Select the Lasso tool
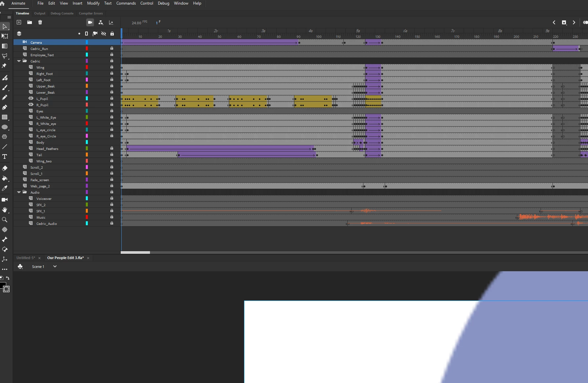Image resolution: width=588 pixels, height=383 pixels. click(x=5, y=56)
